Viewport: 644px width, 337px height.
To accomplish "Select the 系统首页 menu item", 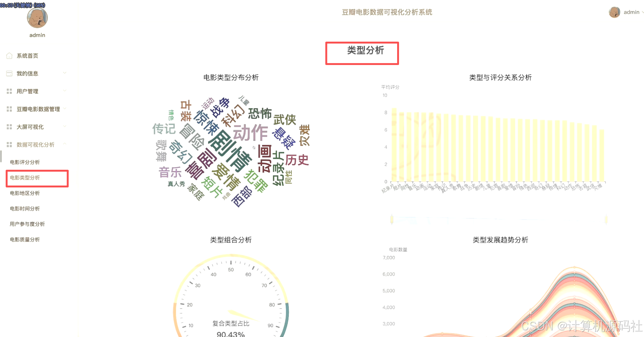I will [x=28, y=56].
